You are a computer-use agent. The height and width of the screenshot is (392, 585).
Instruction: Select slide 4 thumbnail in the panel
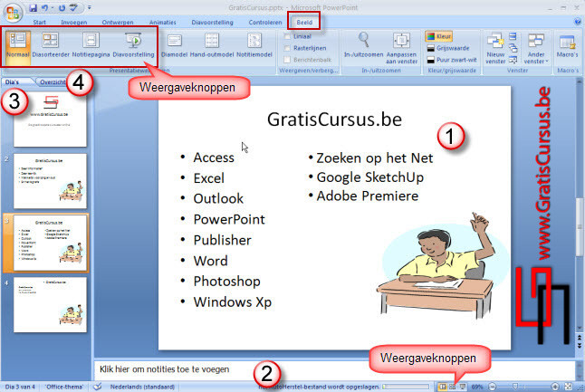[x=50, y=305]
